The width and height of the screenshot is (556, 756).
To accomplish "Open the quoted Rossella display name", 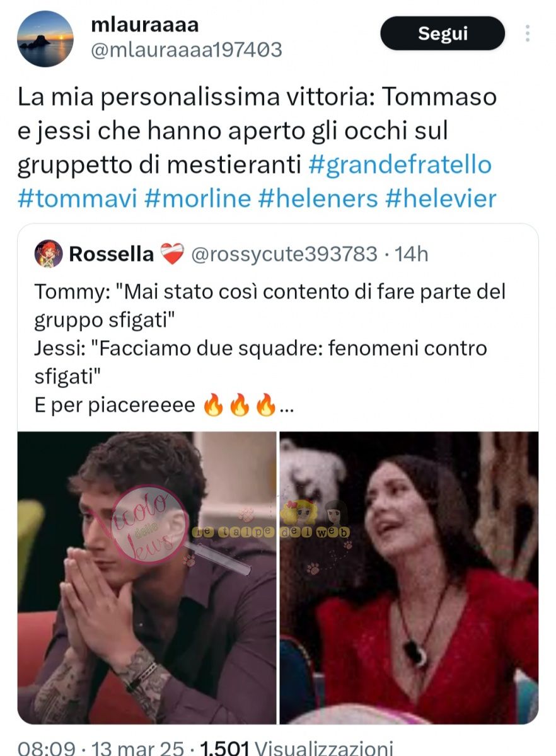I will 111,254.
